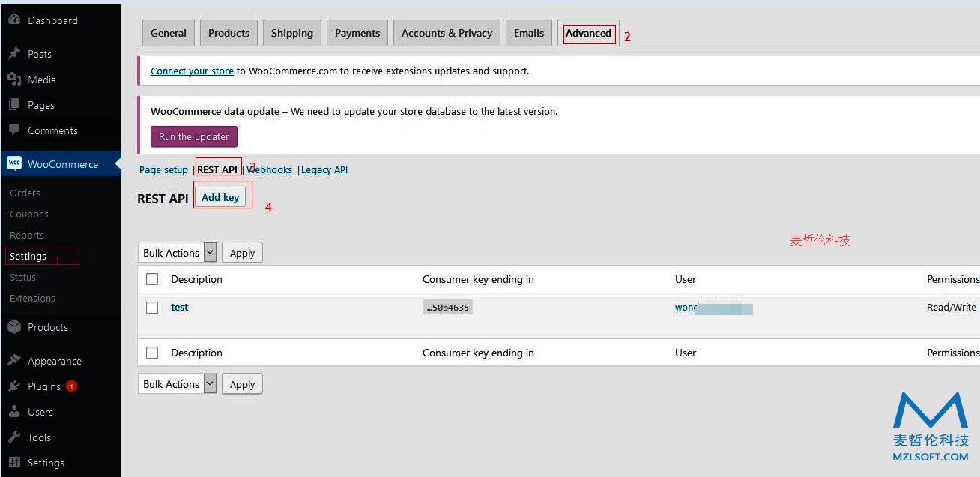The width and height of the screenshot is (980, 477).
Task: Click the Products box icon
Action: (14, 327)
